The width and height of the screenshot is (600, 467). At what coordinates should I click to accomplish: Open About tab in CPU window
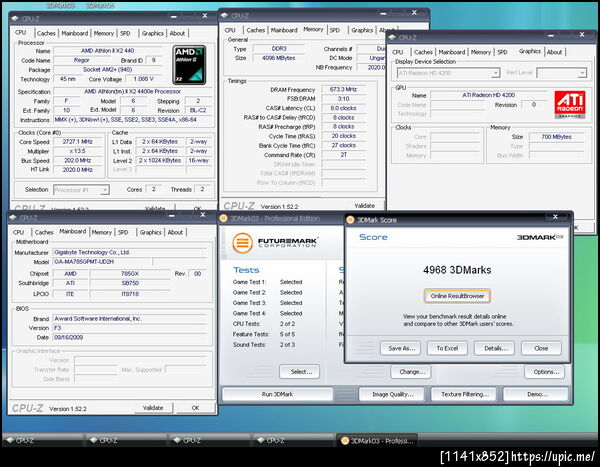(177, 33)
